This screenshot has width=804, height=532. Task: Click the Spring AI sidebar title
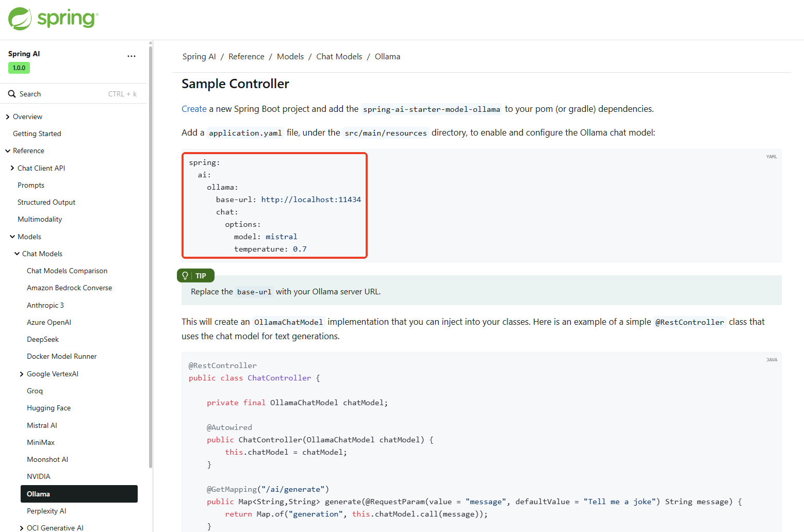(x=24, y=54)
